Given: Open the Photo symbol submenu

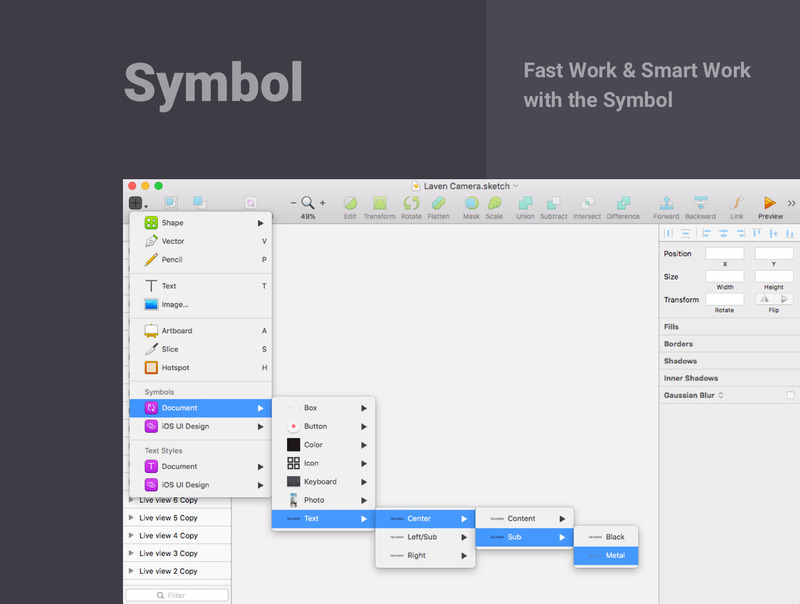Looking at the screenshot, I should [323, 500].
